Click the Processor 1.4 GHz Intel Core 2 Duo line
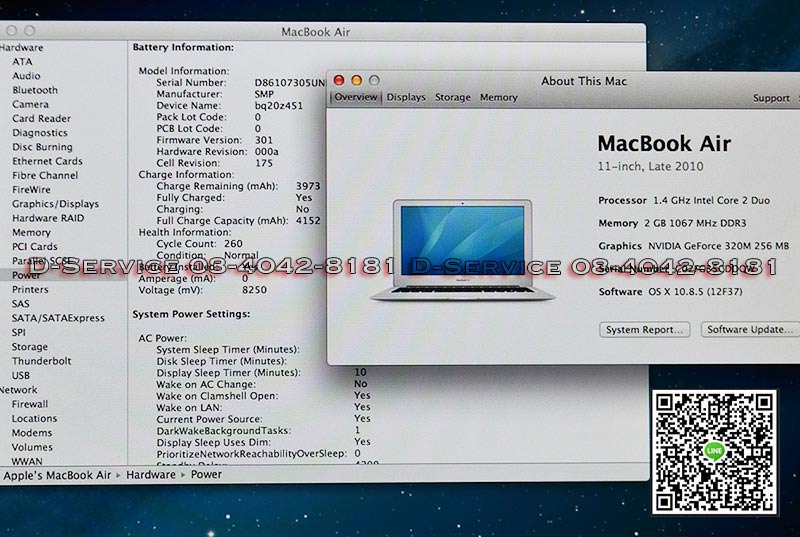800x537 pixels. [x=684, y=200]
